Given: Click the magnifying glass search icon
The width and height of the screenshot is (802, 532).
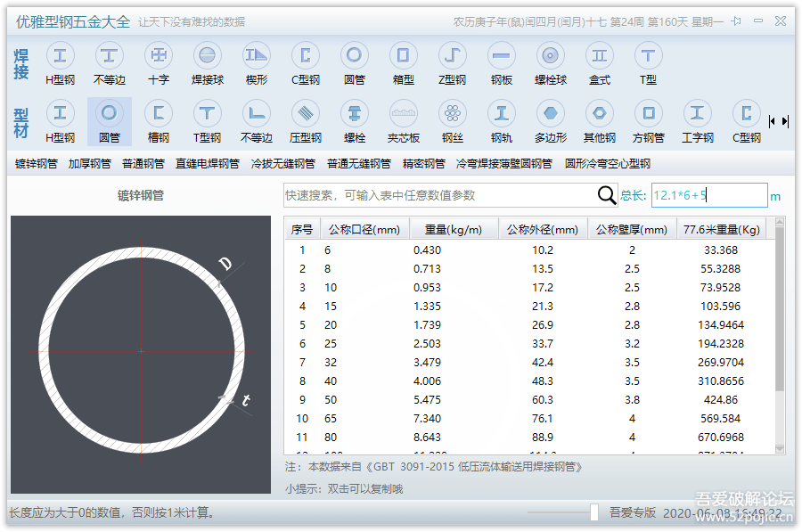Looking at the screenshot, I should 607,194.
